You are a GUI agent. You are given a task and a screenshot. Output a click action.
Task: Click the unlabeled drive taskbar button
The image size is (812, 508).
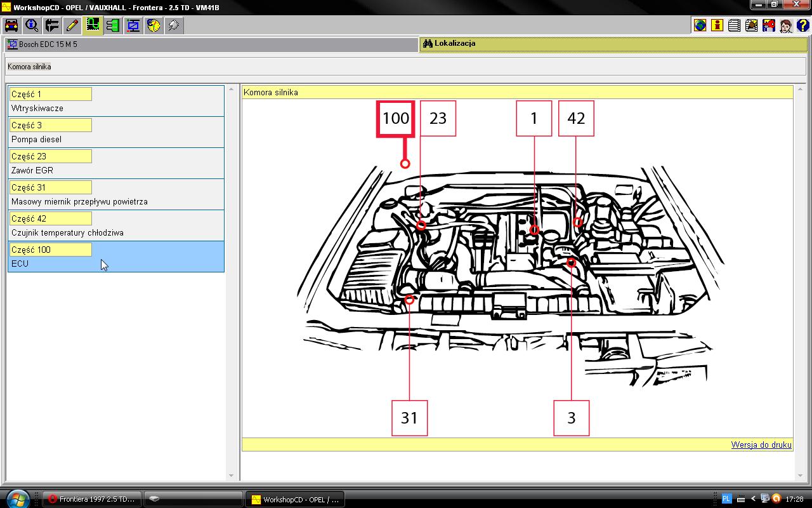193,499
